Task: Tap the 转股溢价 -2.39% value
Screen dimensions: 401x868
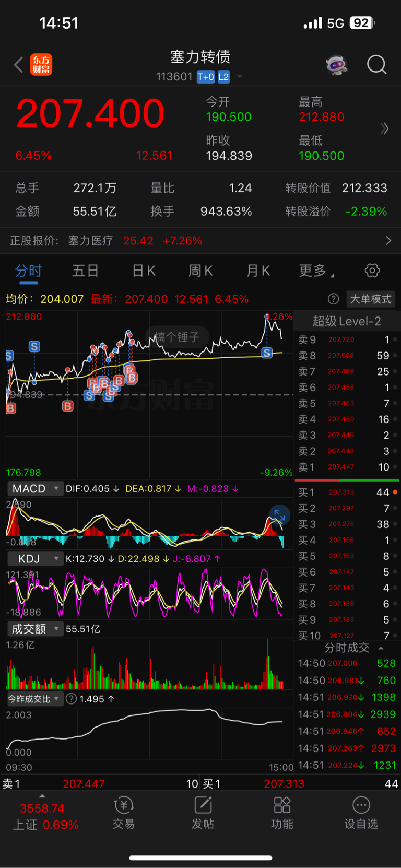Action: 367,212
